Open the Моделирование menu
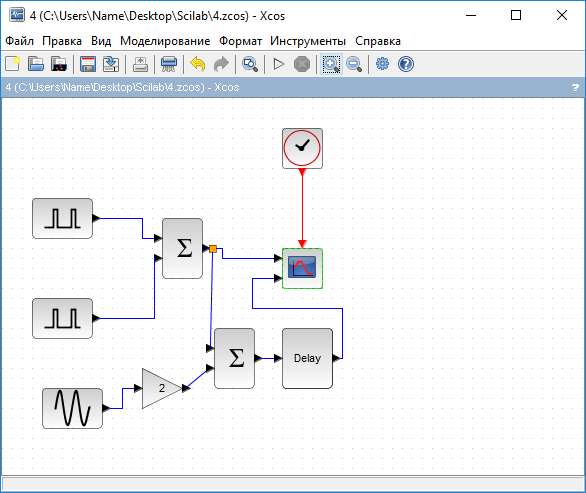Screen dimensions: 586x493 tap(165, 41)
